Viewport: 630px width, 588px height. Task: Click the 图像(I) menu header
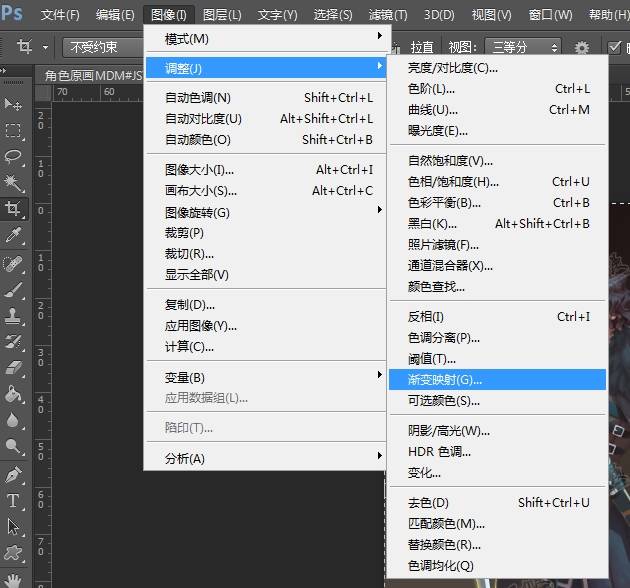point(169,15)
